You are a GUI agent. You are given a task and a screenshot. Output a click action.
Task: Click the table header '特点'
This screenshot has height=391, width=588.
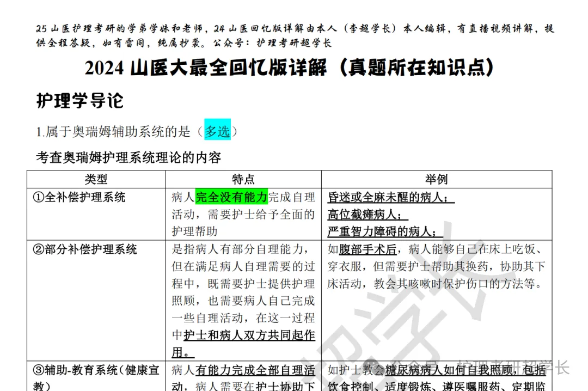click(x=243, y=179)
